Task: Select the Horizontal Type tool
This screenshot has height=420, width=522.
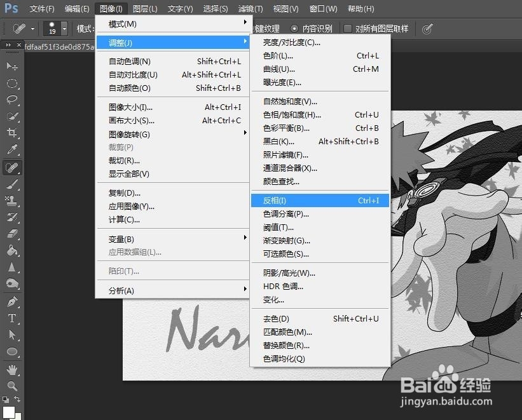Action: 12,318
